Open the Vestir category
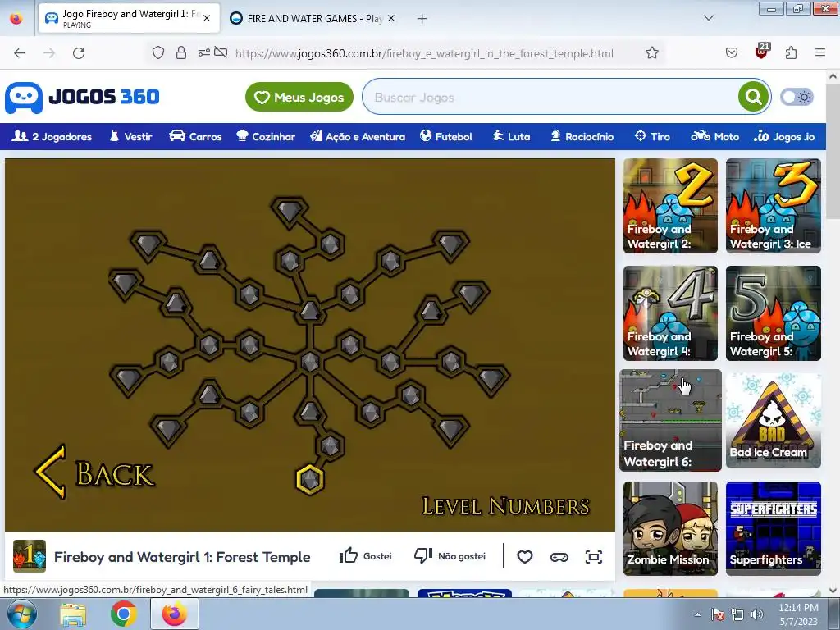Screen dimensions: 840x630 [x=131, y=137]
